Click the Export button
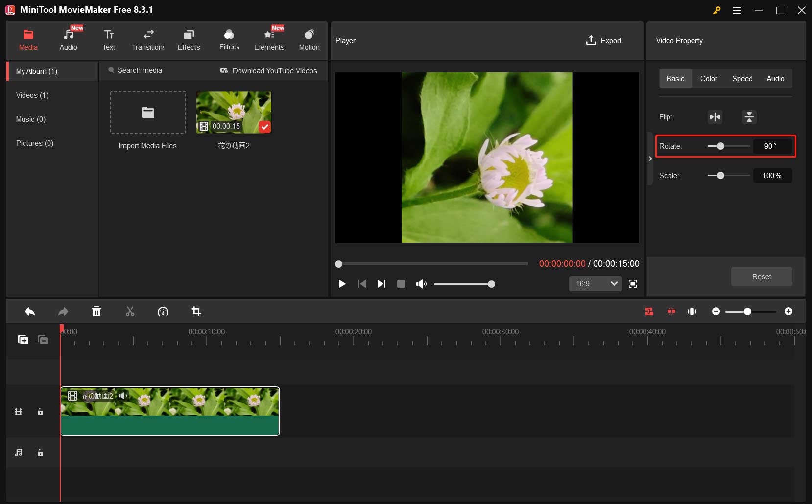 pyautogui.click(x=603, y=41)
